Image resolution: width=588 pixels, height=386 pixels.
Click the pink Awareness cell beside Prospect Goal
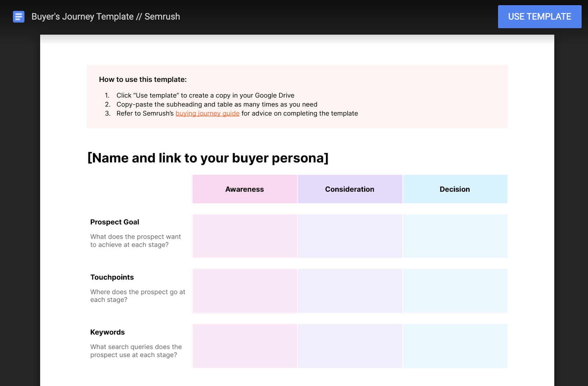pos(244,235)
